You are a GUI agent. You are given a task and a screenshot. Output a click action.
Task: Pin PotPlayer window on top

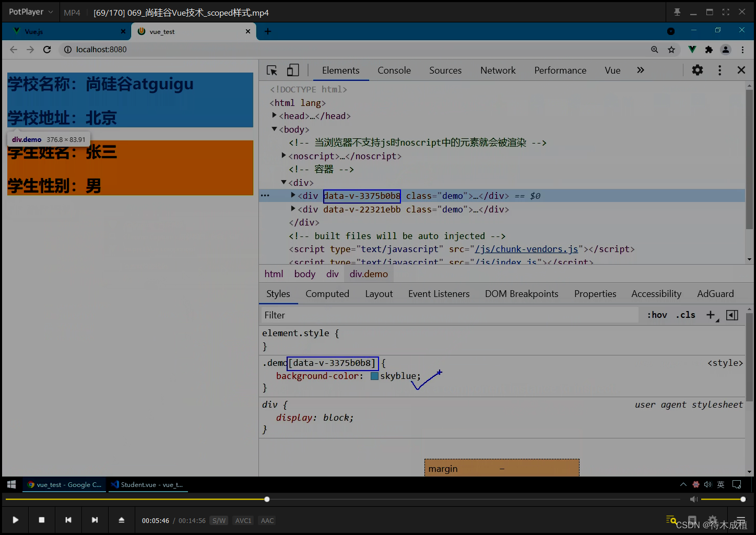click(x=677, y=12)
